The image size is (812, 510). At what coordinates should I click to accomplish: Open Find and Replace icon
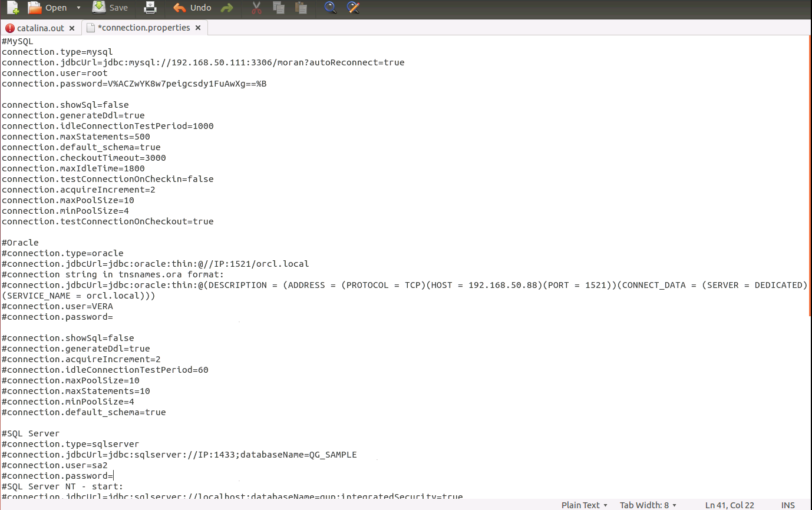tap(353, 8)
